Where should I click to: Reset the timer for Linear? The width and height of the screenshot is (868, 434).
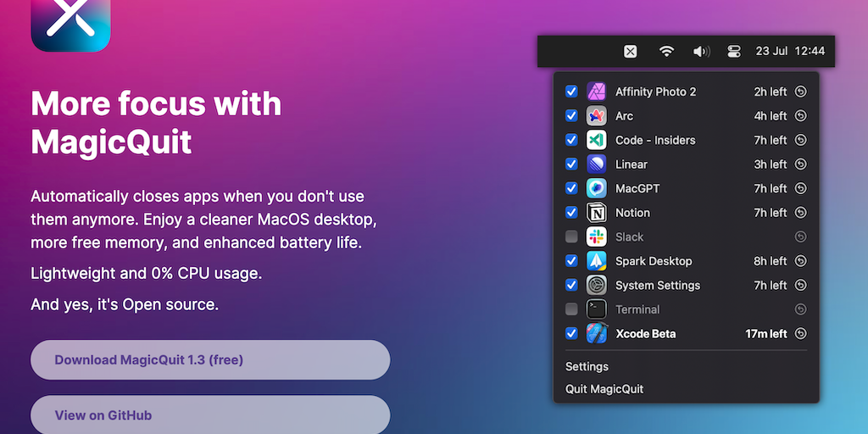coord(800,164)
